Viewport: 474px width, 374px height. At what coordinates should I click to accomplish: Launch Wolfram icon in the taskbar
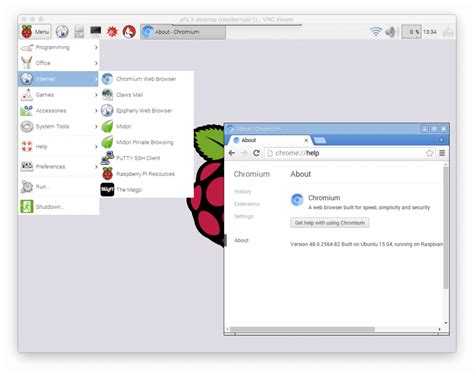click(129, 32)
